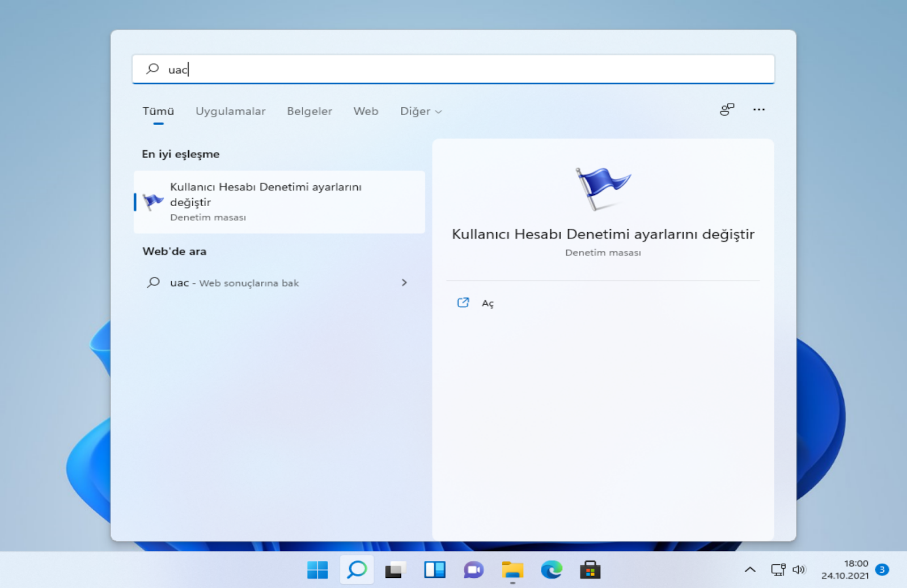Show hidden tray icons chevron
Image resolution: width=907 pixels, height=588 pixels.
tap(750, 570)
